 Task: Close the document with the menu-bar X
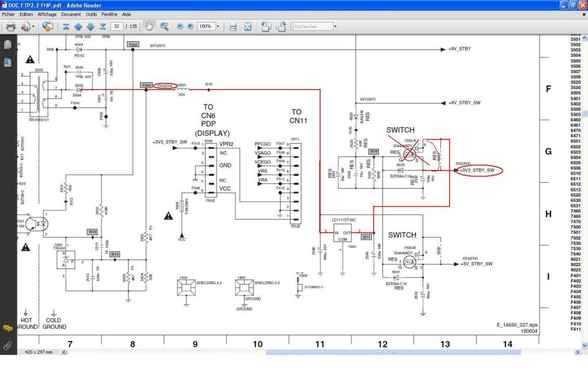point(584,14)
